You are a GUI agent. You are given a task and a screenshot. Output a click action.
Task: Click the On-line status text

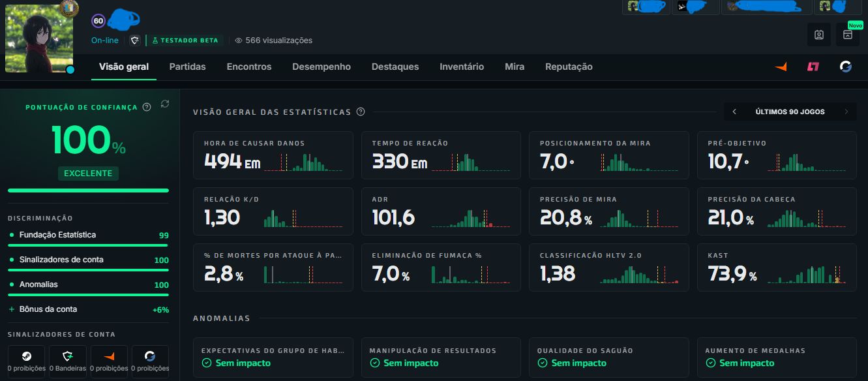pos(105,40)
